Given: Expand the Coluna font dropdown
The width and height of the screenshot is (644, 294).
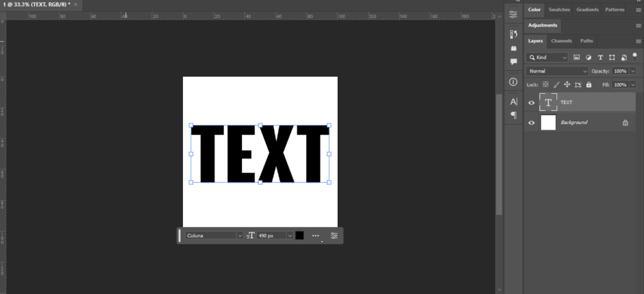Looking at the screenshot, I should click(239, 235).
